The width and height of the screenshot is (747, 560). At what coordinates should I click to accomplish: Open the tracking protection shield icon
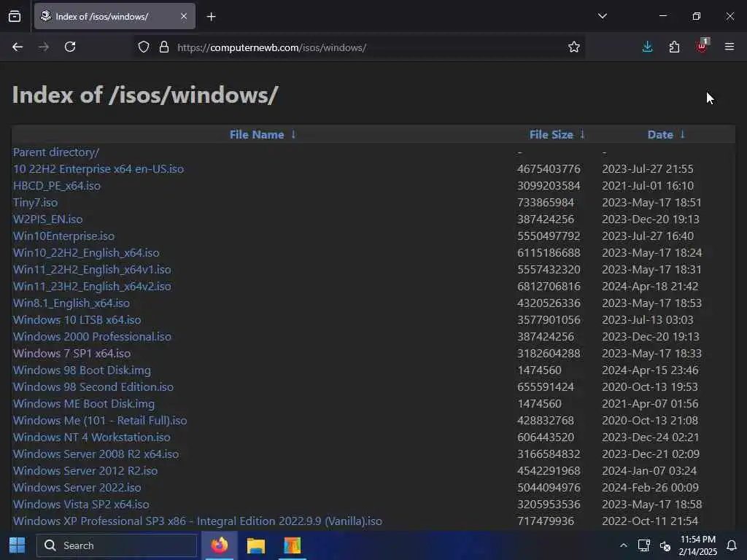144,47
